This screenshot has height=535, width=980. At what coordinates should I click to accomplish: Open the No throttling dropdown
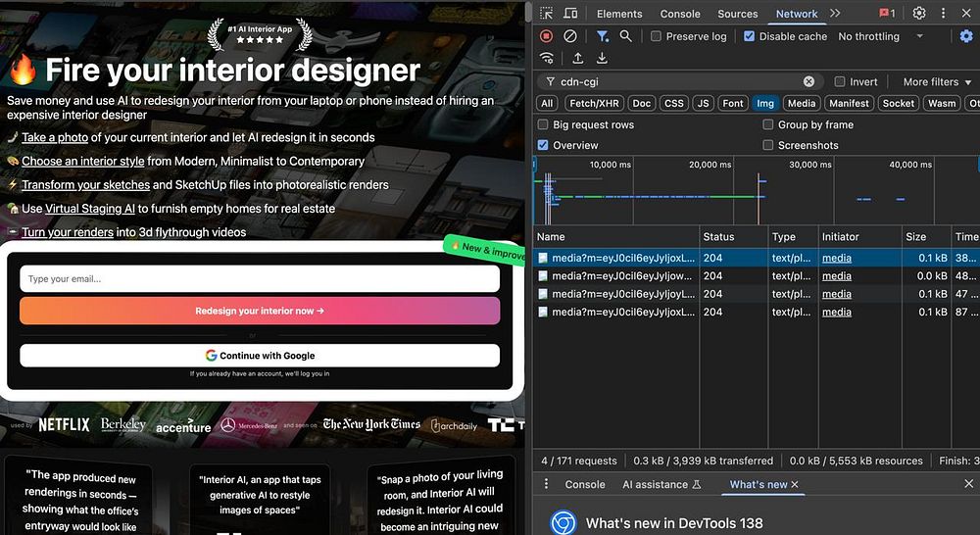tap(880, 36)
